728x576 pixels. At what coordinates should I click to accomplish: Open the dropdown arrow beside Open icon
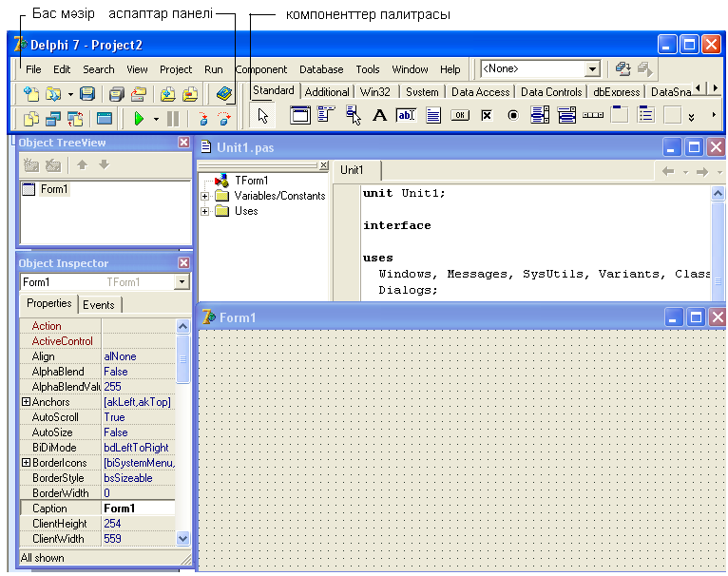coord(70,94)
